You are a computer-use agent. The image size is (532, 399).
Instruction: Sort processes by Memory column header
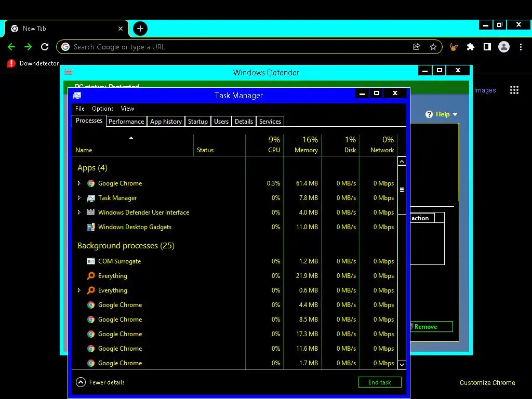(x=303, y=145)
